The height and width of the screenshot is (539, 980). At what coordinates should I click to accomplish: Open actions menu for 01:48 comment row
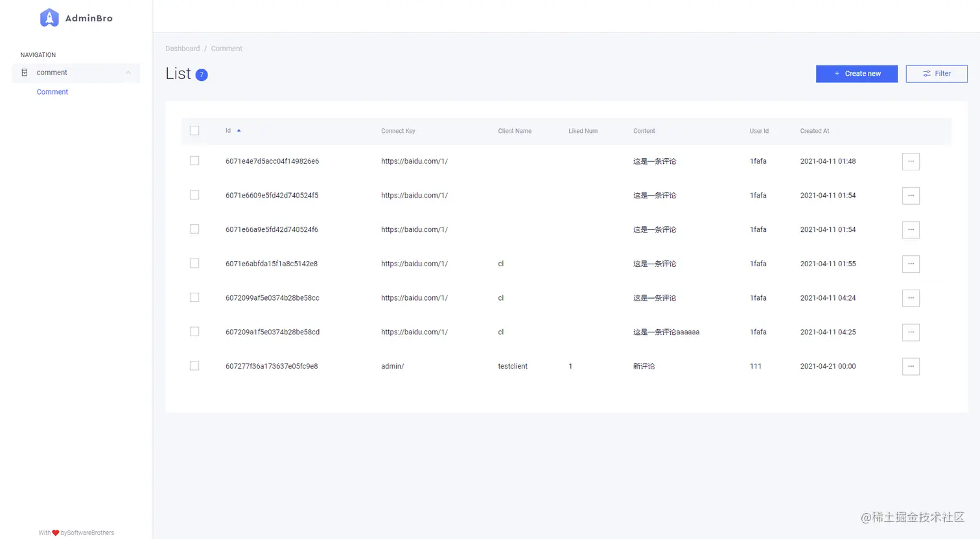[911, 161]
